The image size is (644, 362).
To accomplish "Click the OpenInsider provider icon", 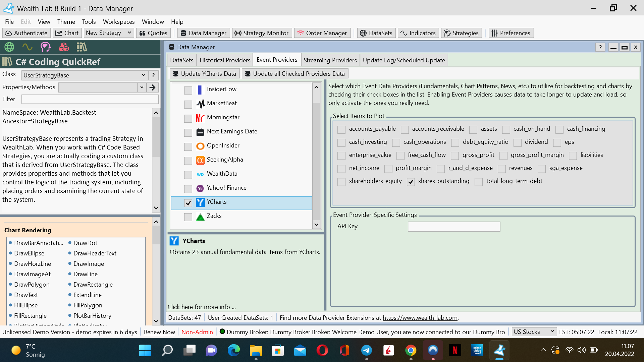I will [x=200, y=146].
